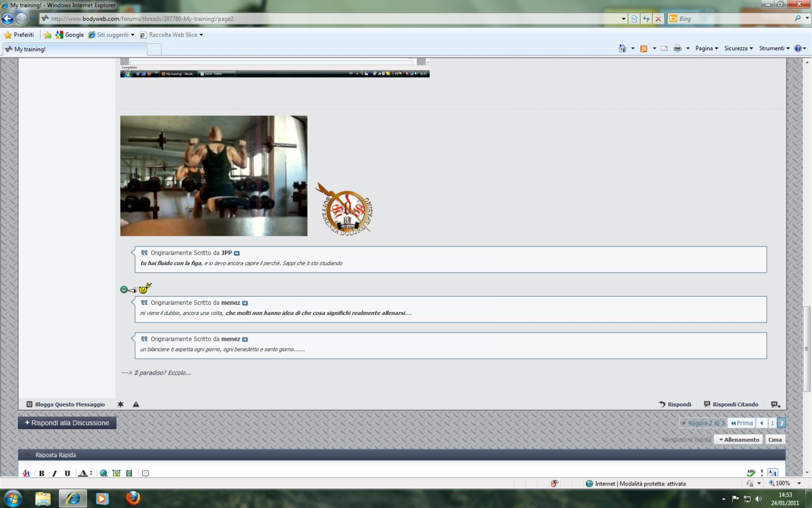This screenshot has width=812, height=508.
Task: Click the printer icon in command bar
Action: (677, 49)
